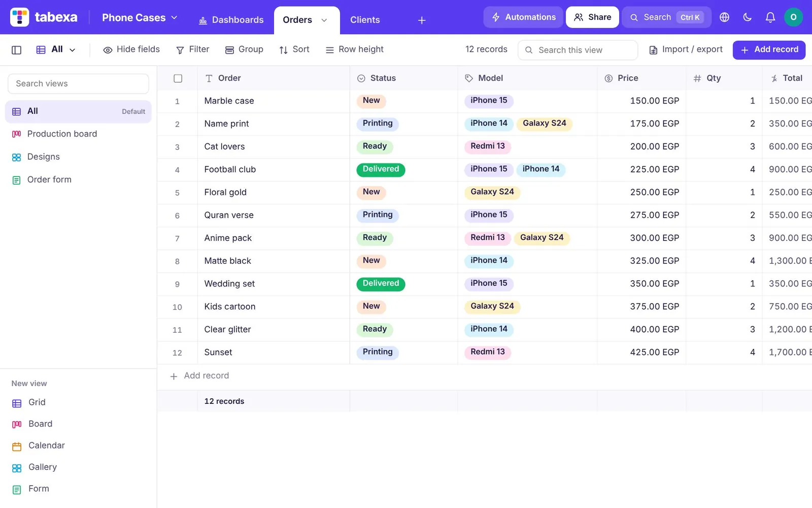812x508 pixels.
Task: Create a new Calendar view
Action: pyautogui.click(x=39, y=446)
